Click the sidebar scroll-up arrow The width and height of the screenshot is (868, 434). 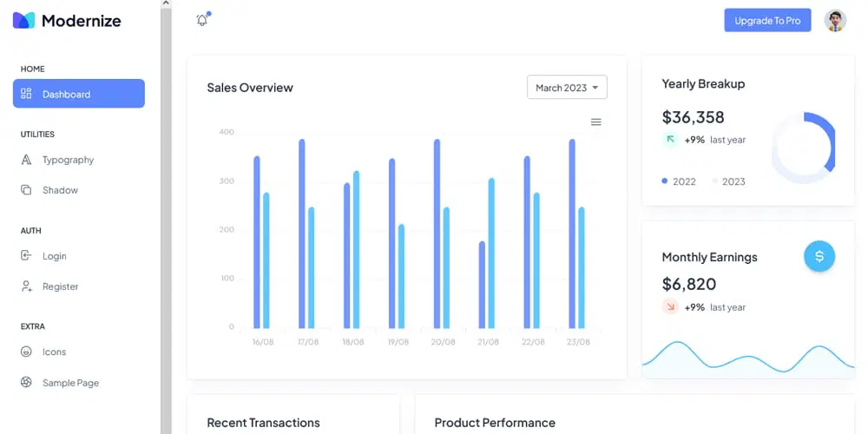(166, 3)
